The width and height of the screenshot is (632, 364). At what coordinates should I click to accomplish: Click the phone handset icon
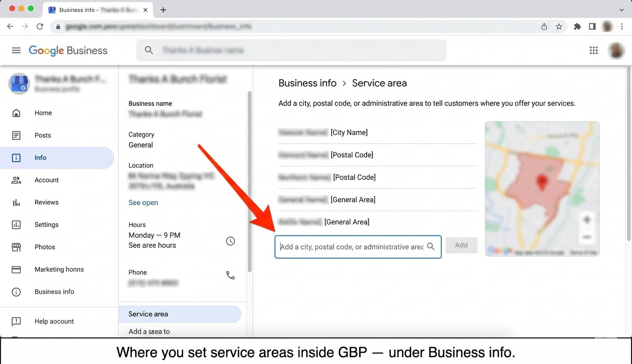coord(230,275)
